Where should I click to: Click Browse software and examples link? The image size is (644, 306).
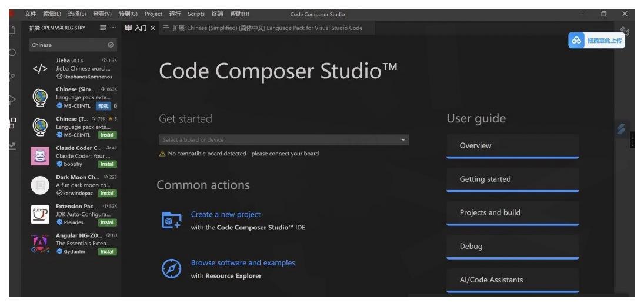[243, 263]
